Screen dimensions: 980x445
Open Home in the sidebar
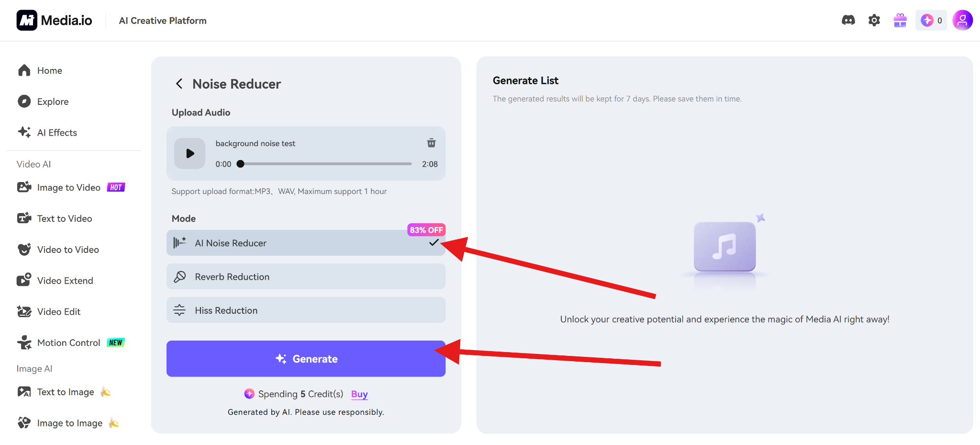(49, 70)
